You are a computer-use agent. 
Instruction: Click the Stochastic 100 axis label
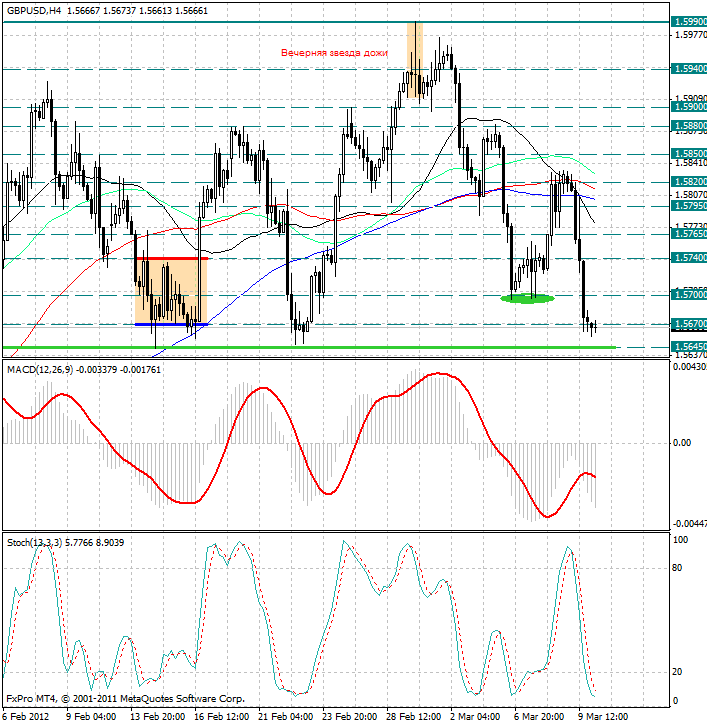click(680, 540)
